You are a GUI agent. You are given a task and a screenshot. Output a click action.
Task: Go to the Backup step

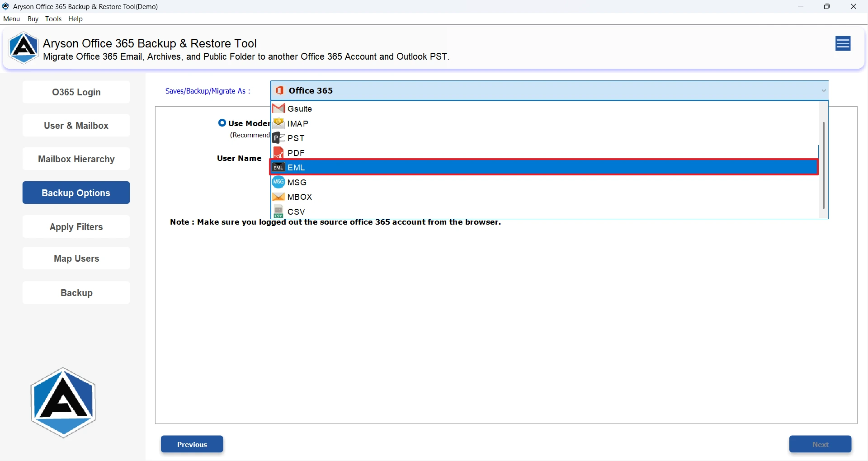76,293
